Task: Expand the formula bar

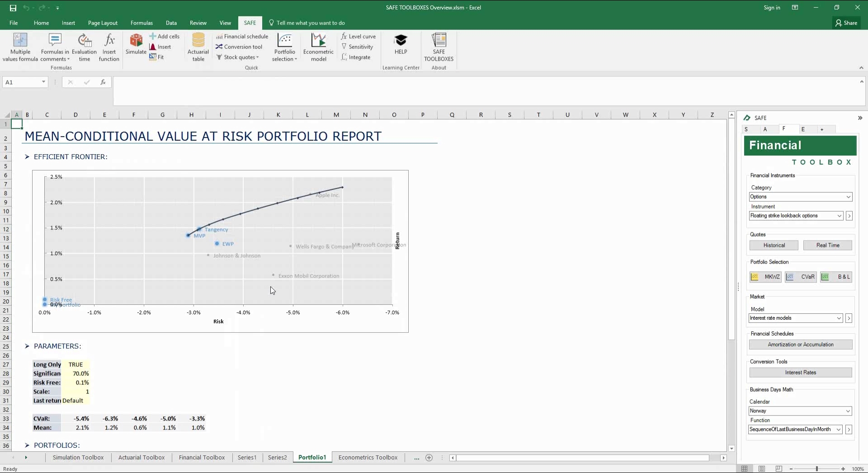Action: tap(862, 82)
